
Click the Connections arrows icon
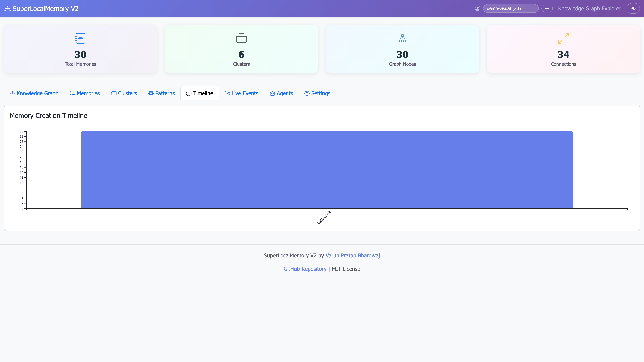(x=563, y=38)
